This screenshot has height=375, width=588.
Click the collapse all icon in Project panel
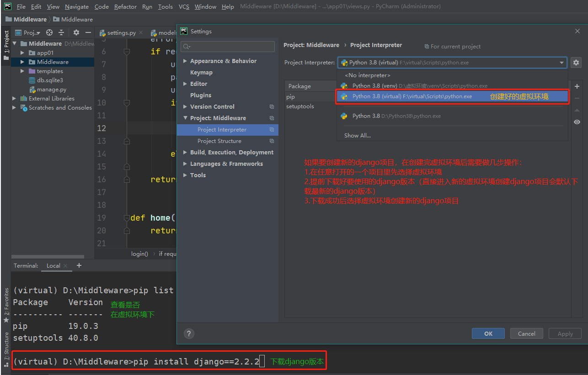[x=61, y=32]
